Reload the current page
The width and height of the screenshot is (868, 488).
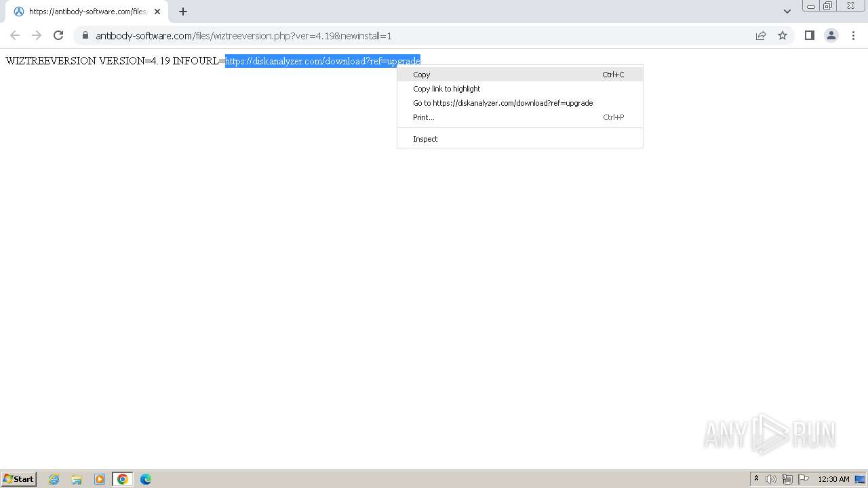tap(58, 35)
